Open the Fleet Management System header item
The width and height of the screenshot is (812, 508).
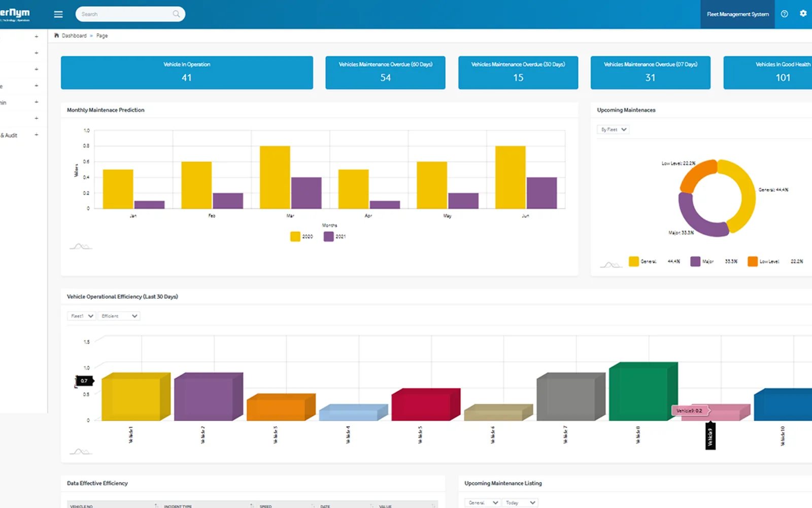point(737,14)
